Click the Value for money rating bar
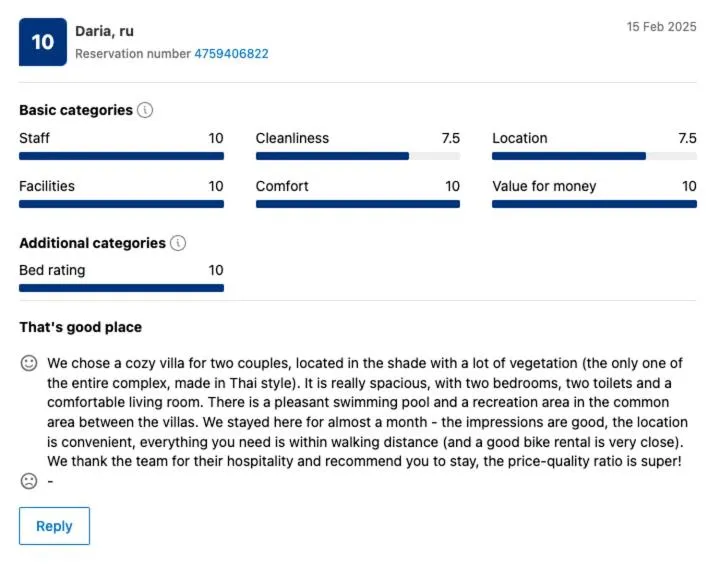Viewport: 720px width, 568px height. point(594,204)
